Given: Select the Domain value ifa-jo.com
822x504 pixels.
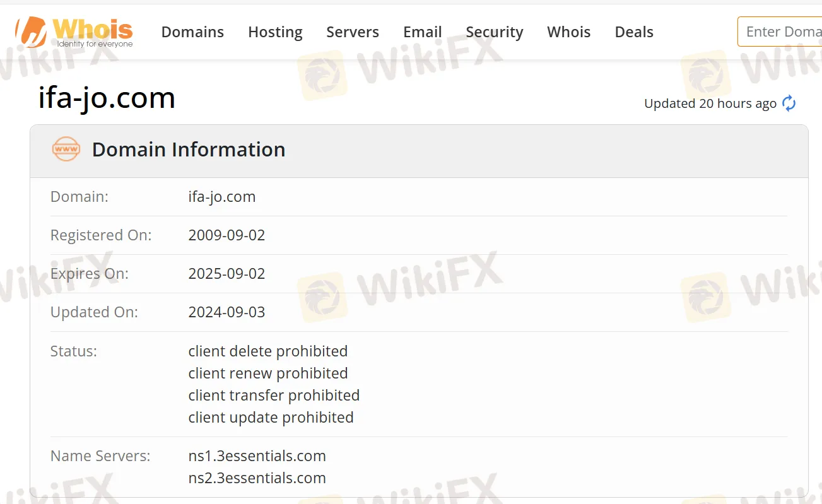Looking at the screenshot, I should (222, 197).
